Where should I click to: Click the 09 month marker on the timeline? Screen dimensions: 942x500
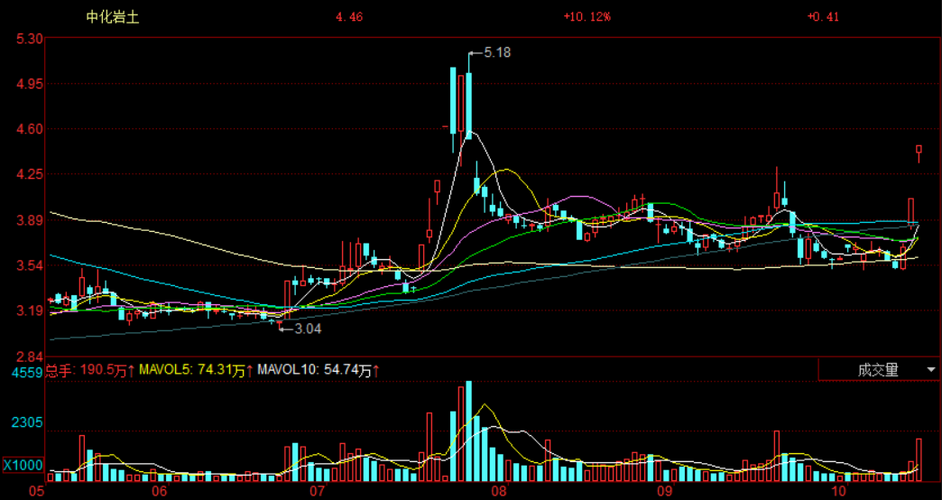tap(663, 492)
